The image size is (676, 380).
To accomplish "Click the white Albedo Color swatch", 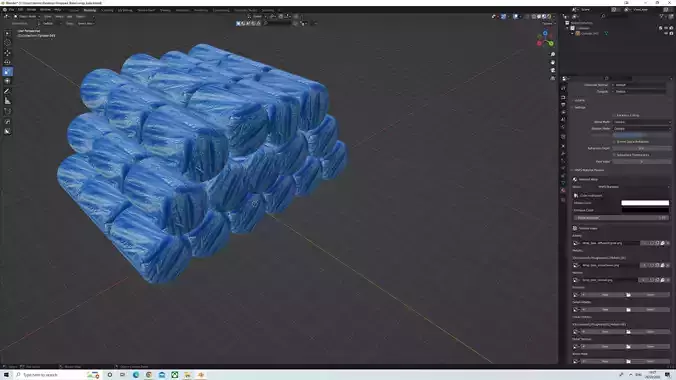I will [645, 203].
